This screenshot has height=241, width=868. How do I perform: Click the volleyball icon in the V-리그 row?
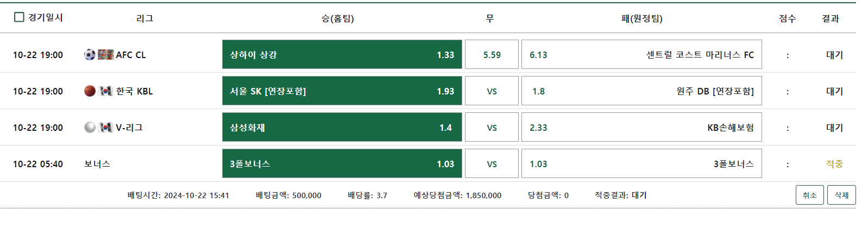pyautogui.click(x=90, y=127)
